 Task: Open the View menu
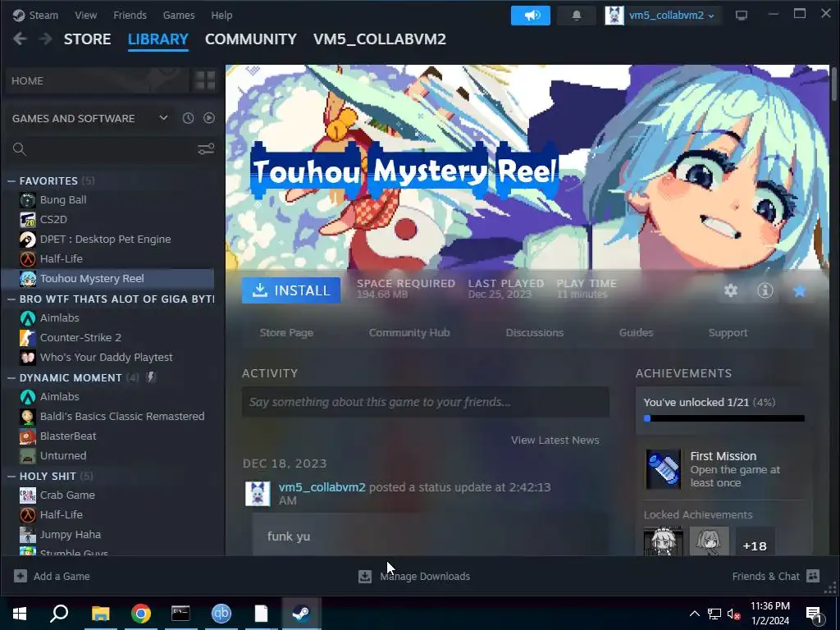[85, 15]
